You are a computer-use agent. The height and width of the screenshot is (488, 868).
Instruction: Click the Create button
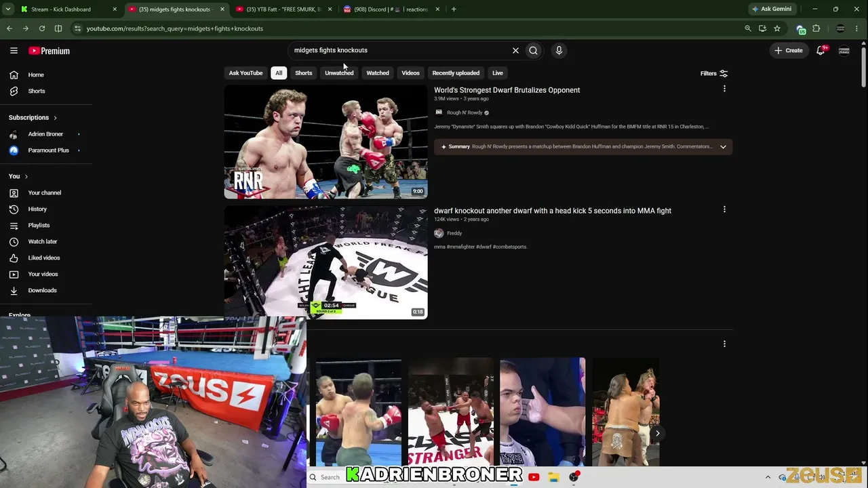(x=789, y=50)
